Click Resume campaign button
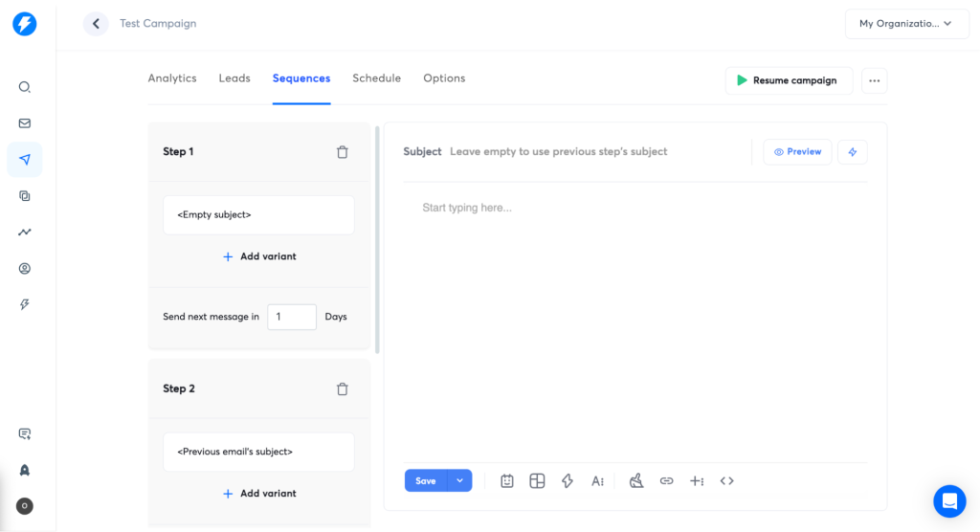This screenshot has width=980, height=532. pos(789,80)
